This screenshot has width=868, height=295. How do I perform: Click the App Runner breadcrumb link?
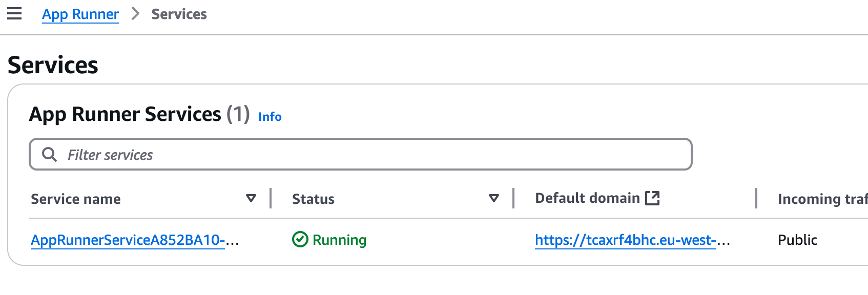click(80, 14)
